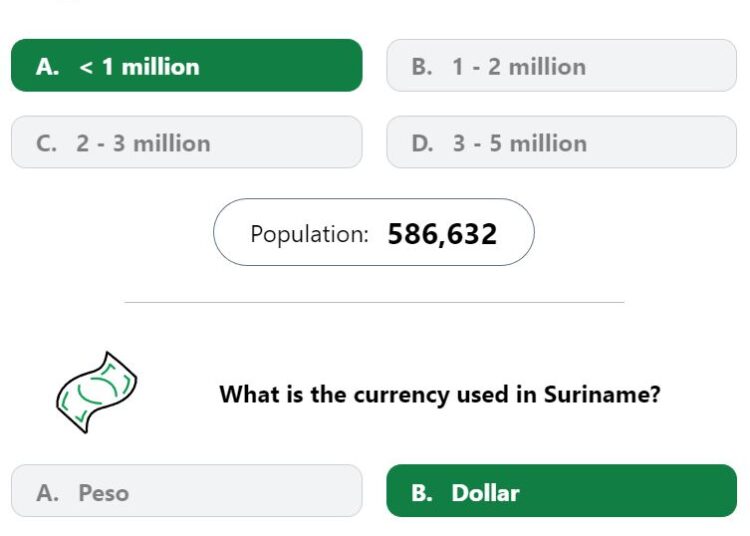Click the population figure 586,632
The height and width of the screenshot is (536, 750).
tap(442, 234)
